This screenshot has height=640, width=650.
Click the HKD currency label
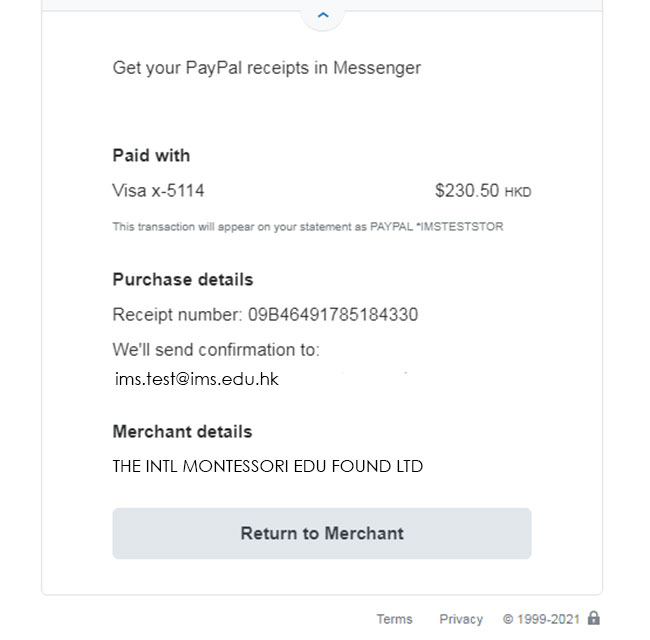pos(518,192)
